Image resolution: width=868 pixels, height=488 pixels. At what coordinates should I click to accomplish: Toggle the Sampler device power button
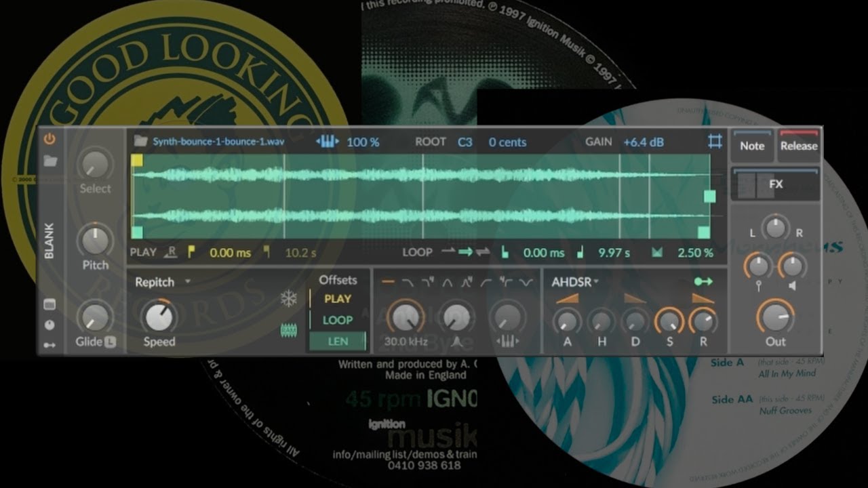(50, 140)
